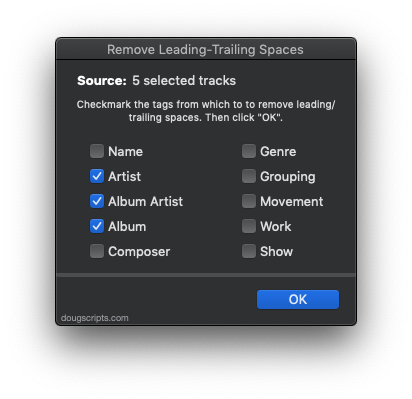Click the blue OK button
412x399 pixels.
coord(298,299)
